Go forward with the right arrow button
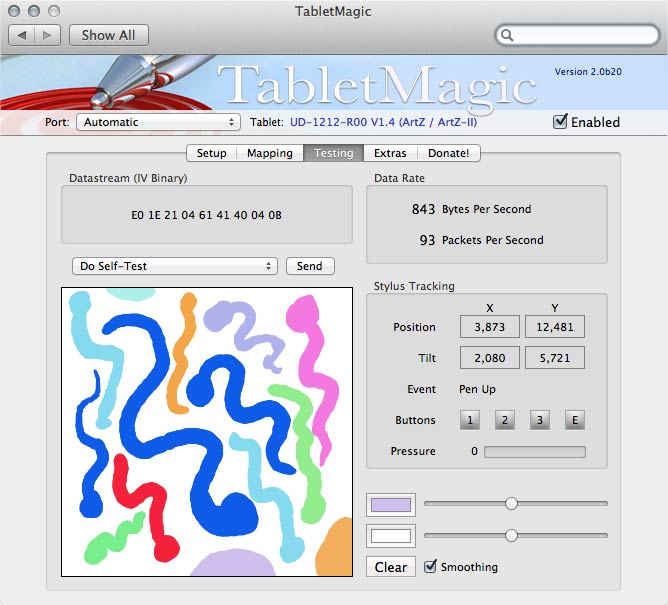668x605 pixels. click(x=47, y=35)
